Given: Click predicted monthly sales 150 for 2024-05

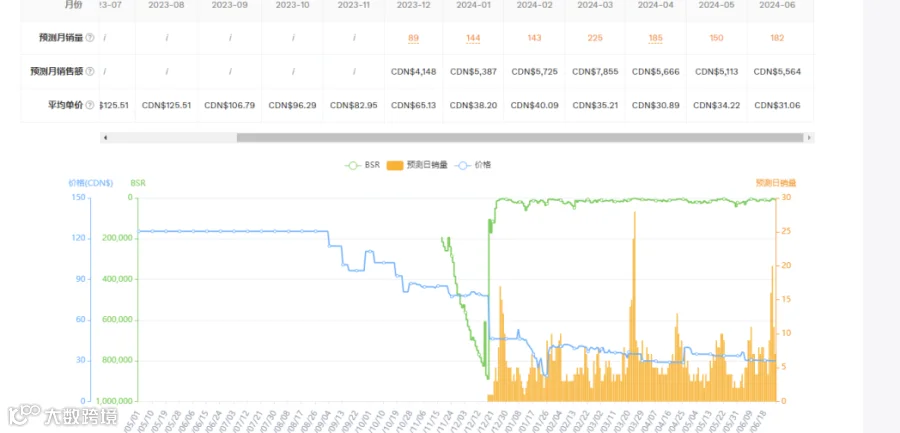Looking at the screenshot, I should [716, 38].
